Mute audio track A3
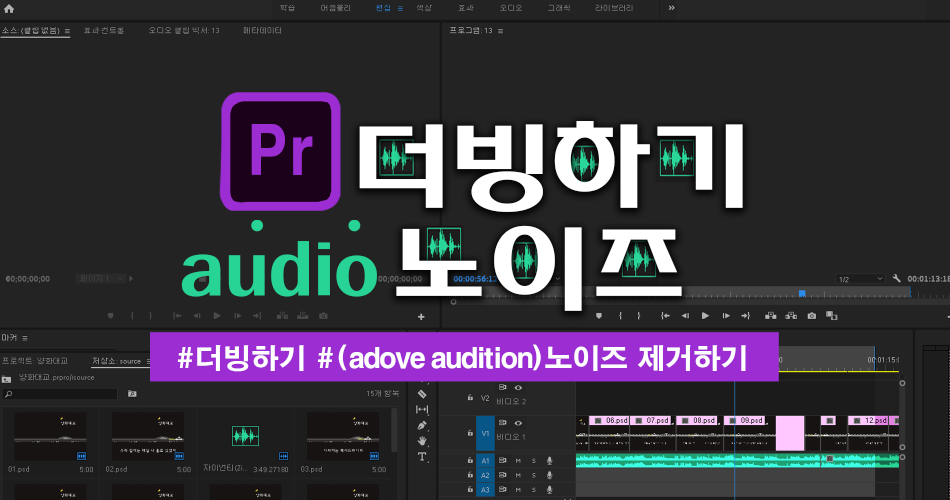The width and height of the screenshot is (950, 500). [518, 490]
